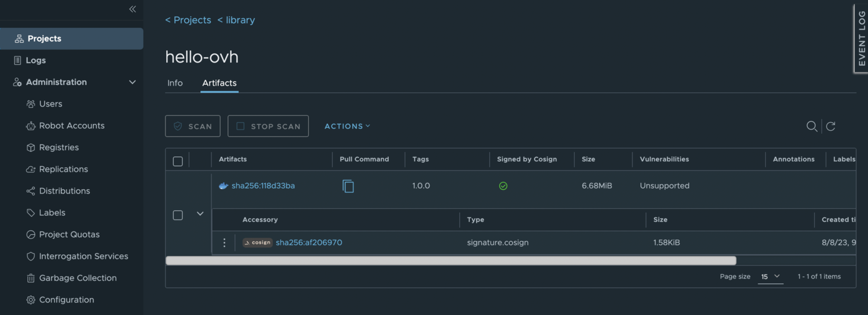This screenshot has height=315, width=868.
Task: Open Robot Accounts in the sidebar
Action: point(71,125)
